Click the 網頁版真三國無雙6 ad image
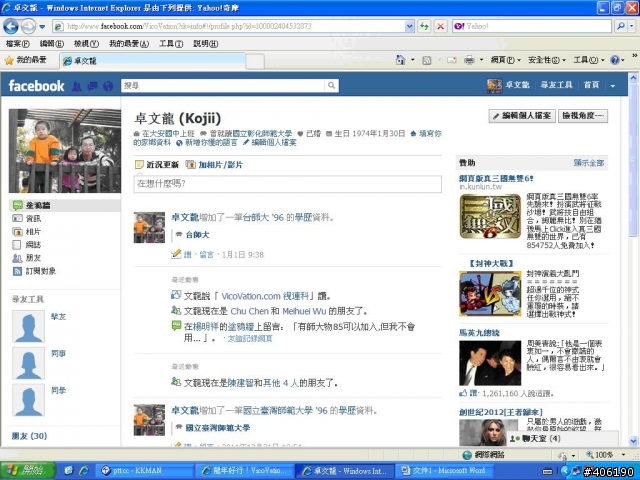 point(490,216)
